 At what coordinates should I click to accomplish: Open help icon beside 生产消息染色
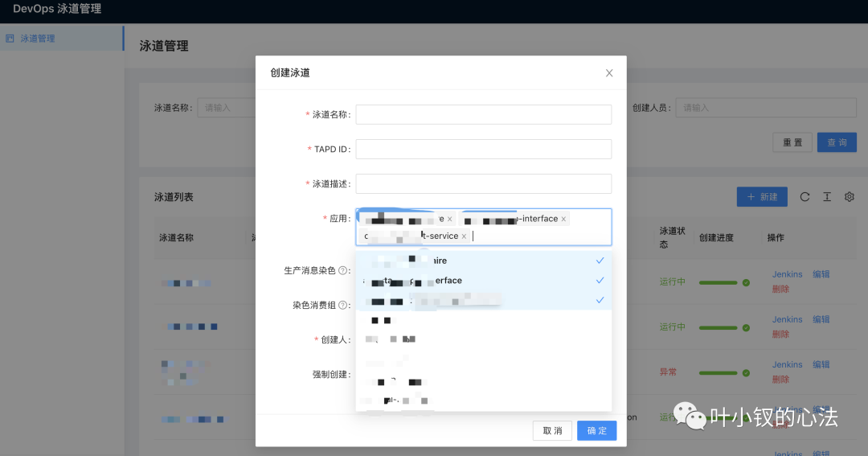[342, 270]
